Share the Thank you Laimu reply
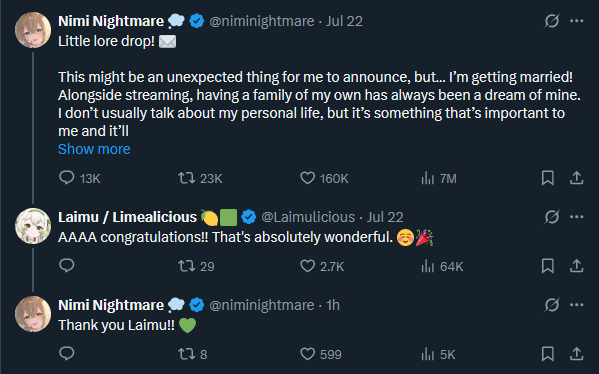 [x=576, y=354]
